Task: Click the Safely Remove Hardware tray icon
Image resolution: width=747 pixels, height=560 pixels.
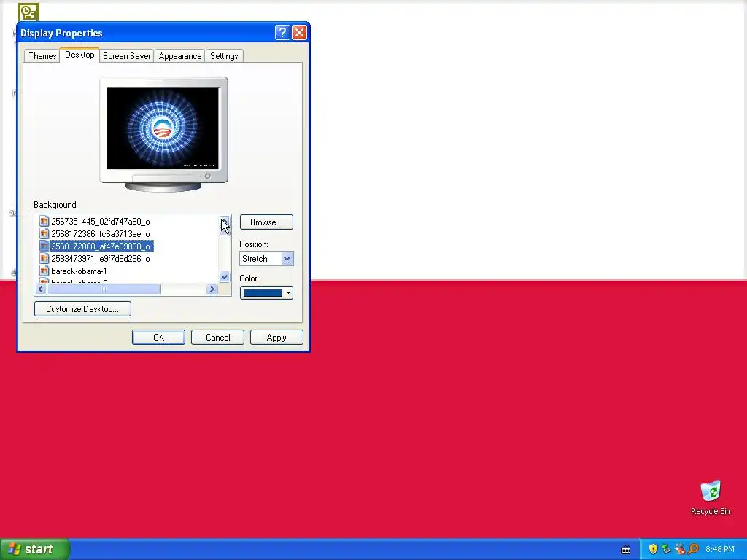Action: coord(667,549)
